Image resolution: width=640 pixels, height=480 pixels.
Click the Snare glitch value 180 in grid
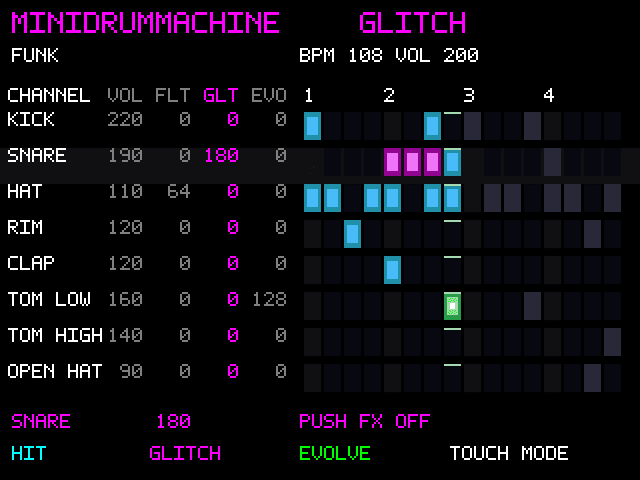click(x=221, y=156)
